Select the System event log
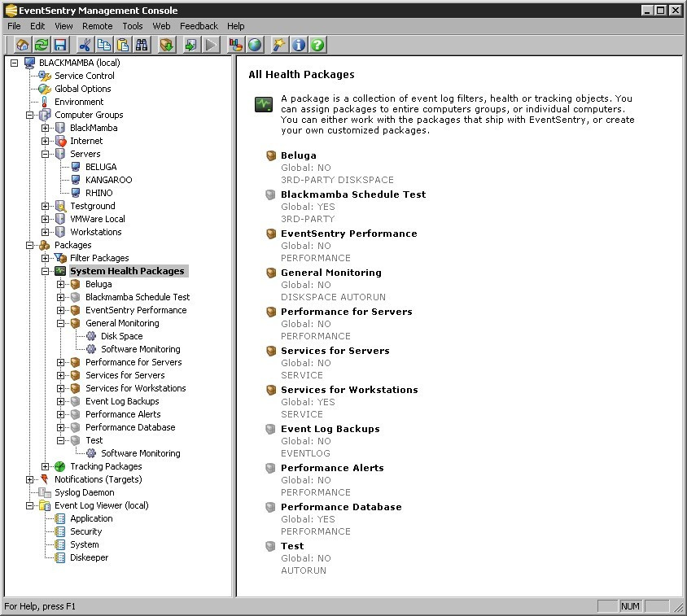Viewport: 687px width, 616px height. click(x=84, y=544)
